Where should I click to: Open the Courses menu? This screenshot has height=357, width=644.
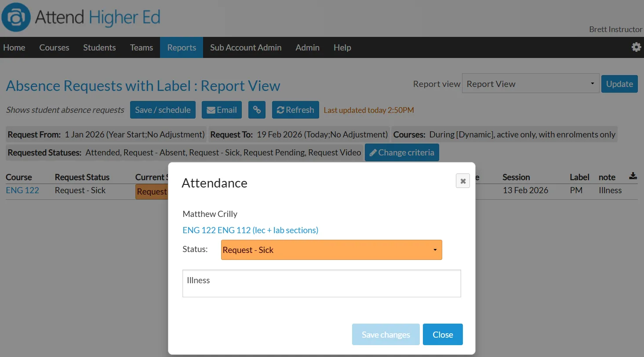(54, 47)
